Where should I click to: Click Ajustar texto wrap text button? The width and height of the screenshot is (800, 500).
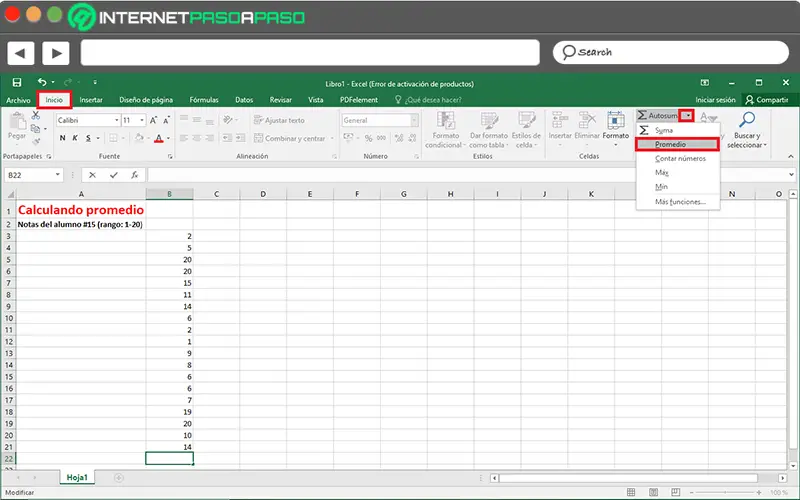(x=279, y=120)
